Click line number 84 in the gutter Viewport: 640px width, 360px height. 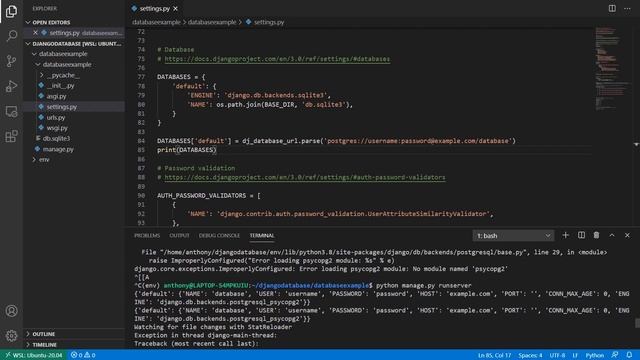[141, 141]
